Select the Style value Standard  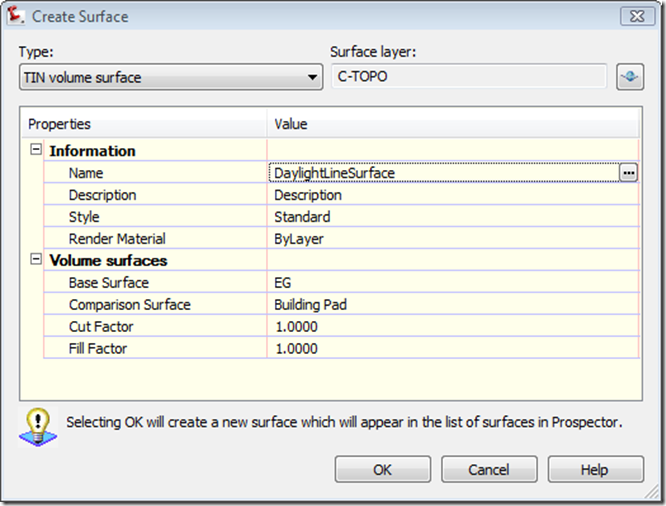pos(450,217)
